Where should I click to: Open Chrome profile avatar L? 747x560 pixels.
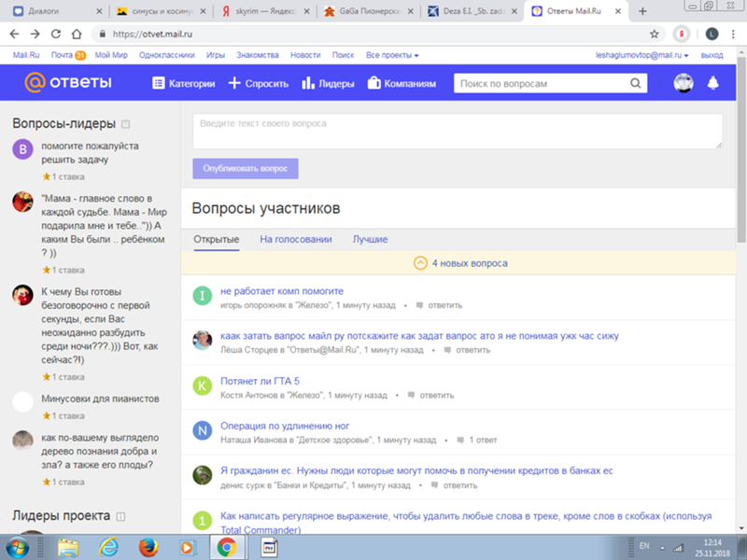[x=712, y=34]
